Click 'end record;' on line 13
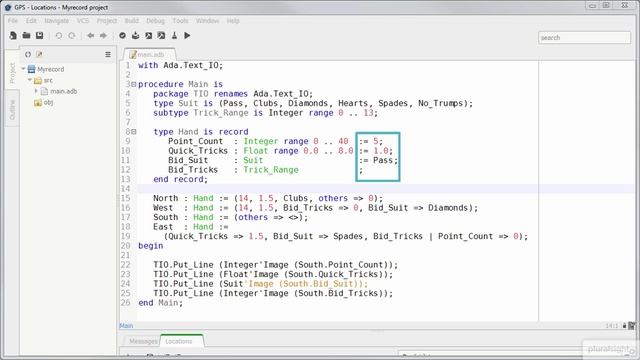Screen dimensions: 640x360 [180, 179]
